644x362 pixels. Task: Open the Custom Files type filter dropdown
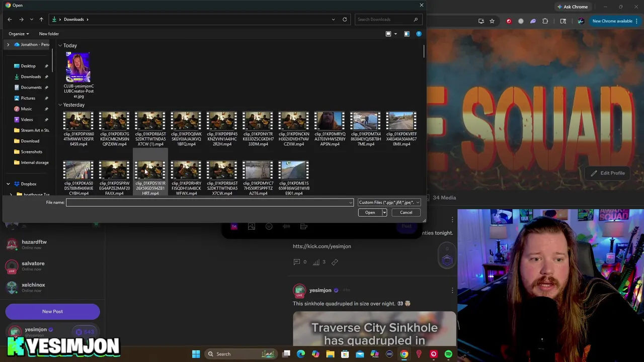(x=389, y=202)
